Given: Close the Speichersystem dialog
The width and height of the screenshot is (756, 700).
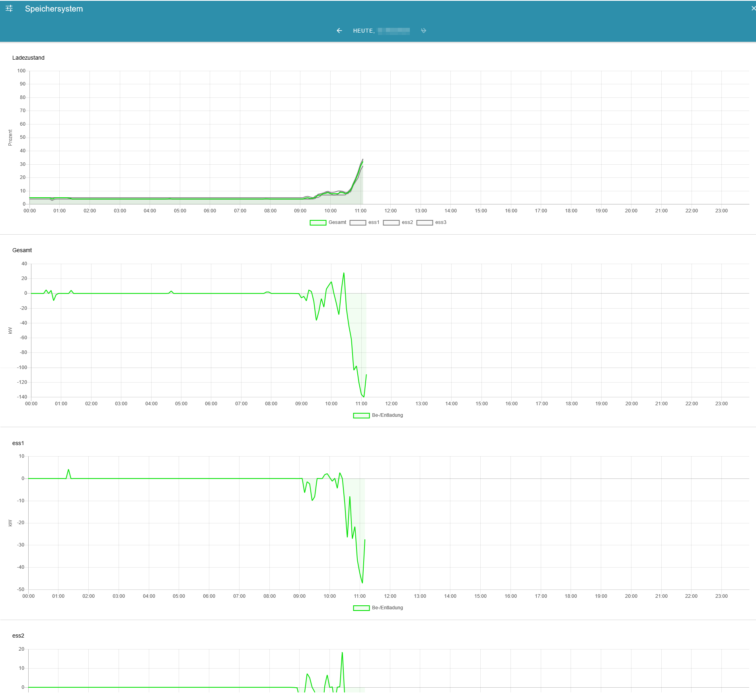Looking at the screenshot, I should click(753, 8).
